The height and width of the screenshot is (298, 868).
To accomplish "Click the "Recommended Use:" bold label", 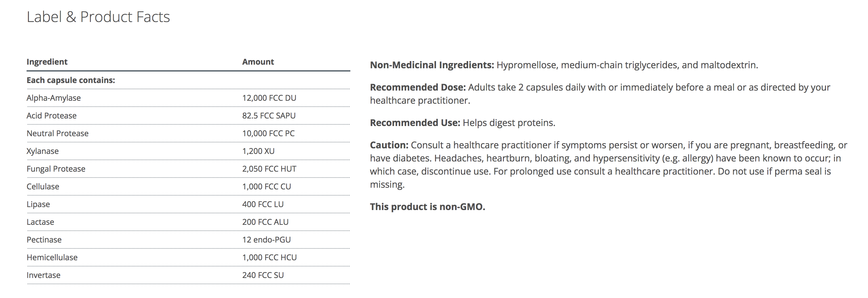I will (x=415, y=123).
